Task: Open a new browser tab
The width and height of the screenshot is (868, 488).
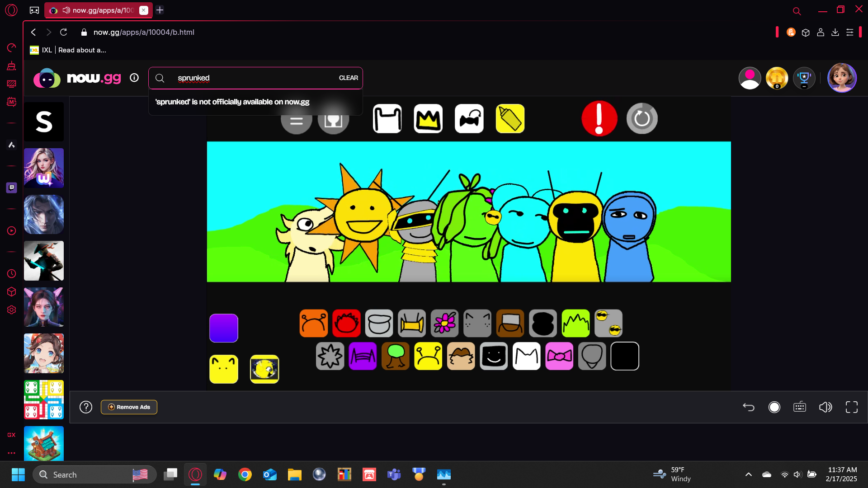Action: 160,10
